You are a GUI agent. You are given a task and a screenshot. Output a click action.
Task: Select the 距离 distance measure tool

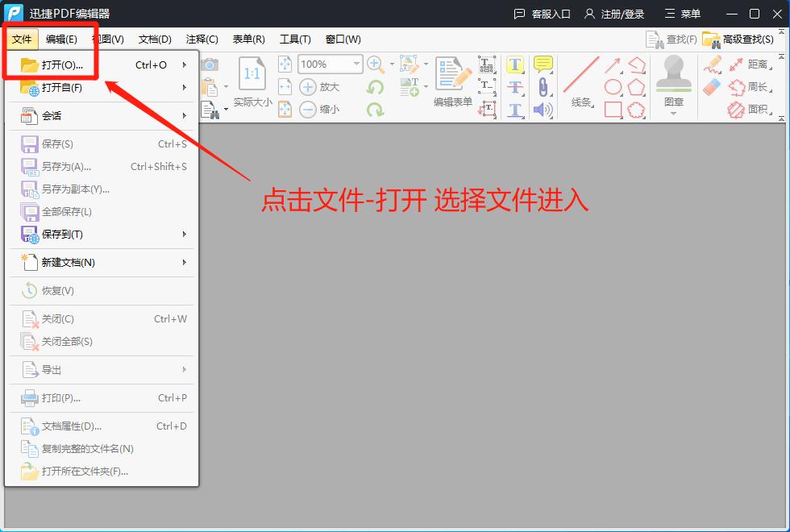(758, 64)
